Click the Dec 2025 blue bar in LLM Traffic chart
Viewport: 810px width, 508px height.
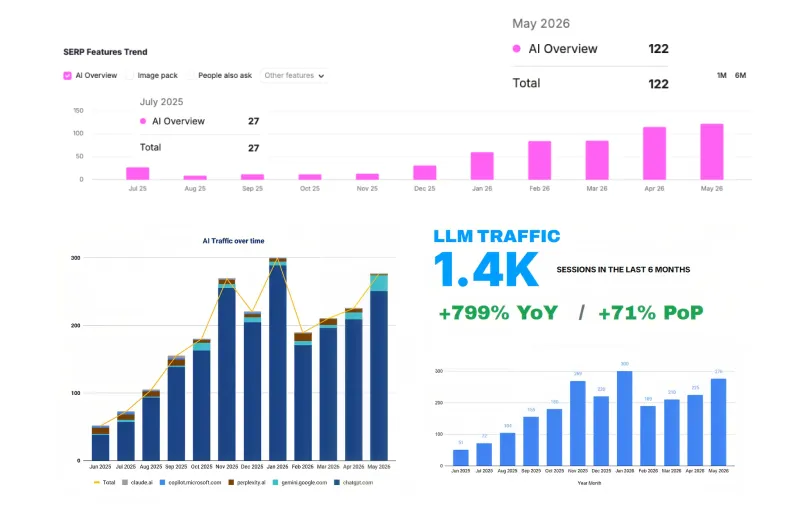point(601,431)
